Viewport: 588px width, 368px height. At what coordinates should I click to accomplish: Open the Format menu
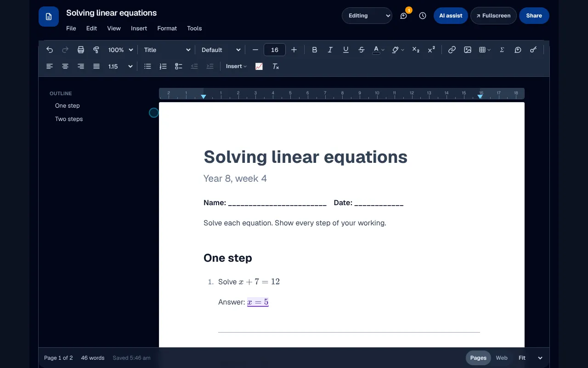tap(167, 28)
